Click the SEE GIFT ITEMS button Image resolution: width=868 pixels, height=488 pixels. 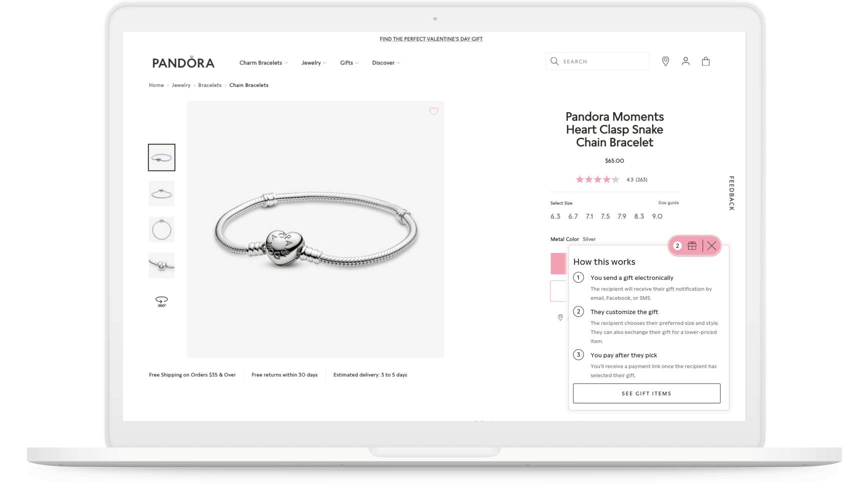[646, 393]
